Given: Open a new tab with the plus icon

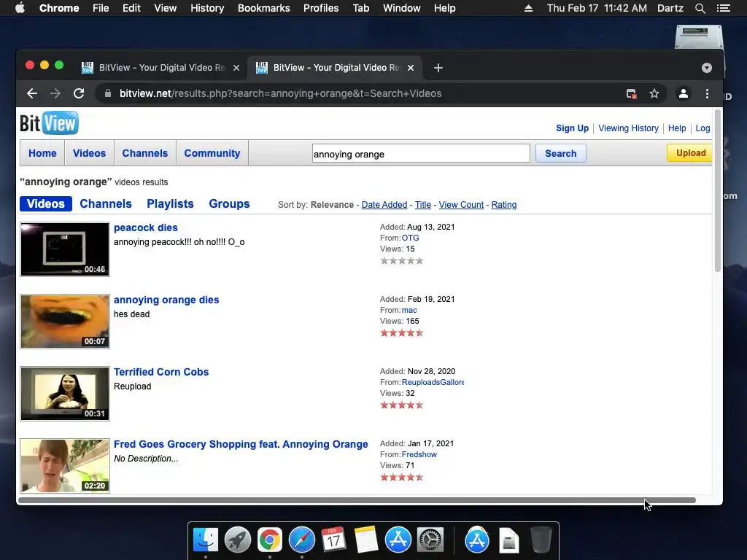Looking at the screenshot, I should coord(438,68).
